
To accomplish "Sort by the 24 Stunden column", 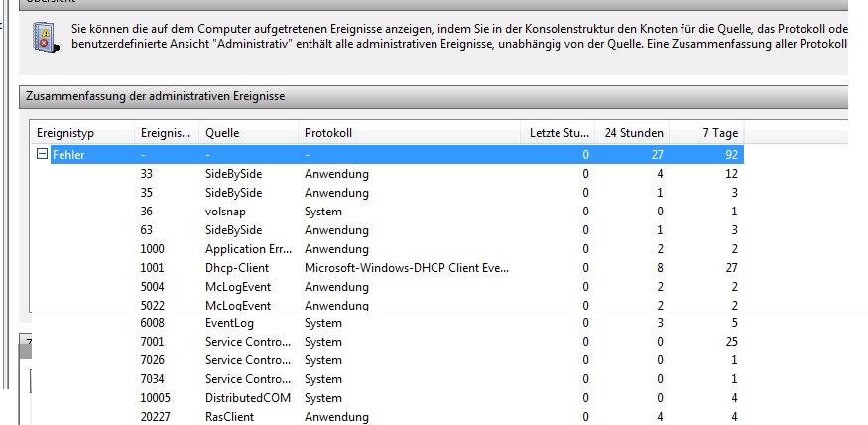I will 633,132.
